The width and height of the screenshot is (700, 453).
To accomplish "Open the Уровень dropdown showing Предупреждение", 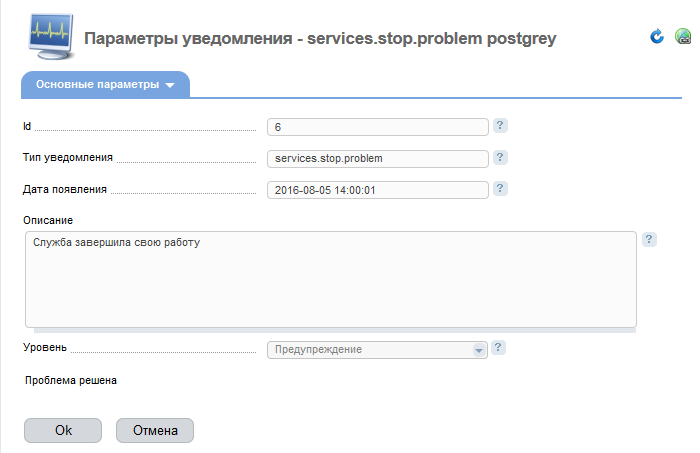I will coord(377,349).
